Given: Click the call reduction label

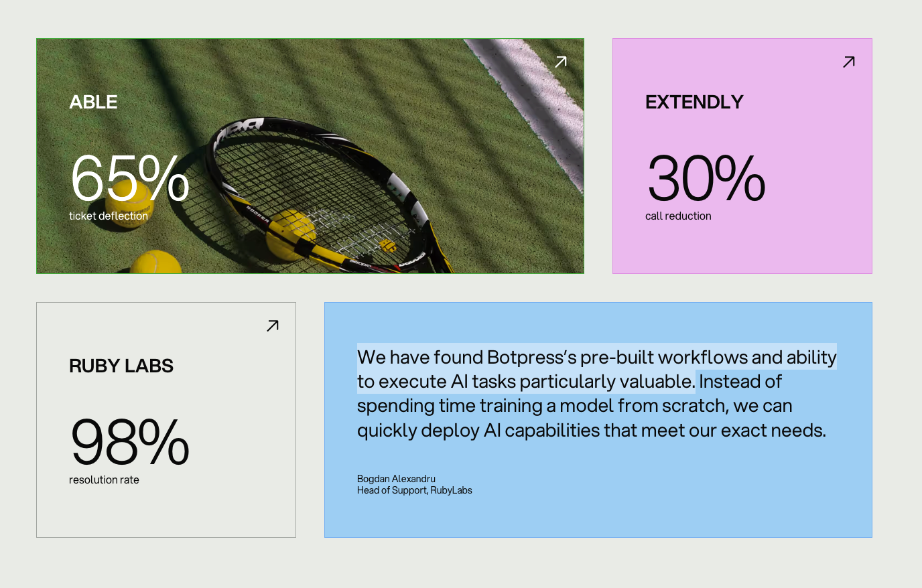Looking at the screenshot, I should pos(678,216).
